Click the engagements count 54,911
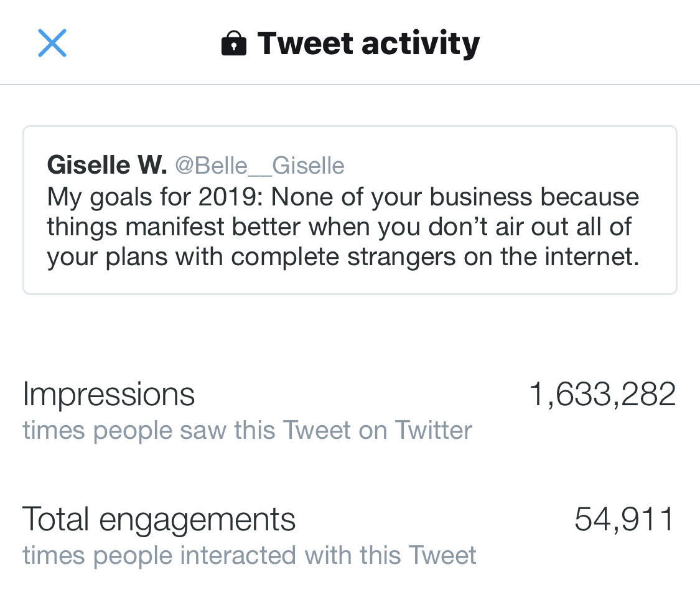The width and height of the screenshot is (700, 615). 624,519
